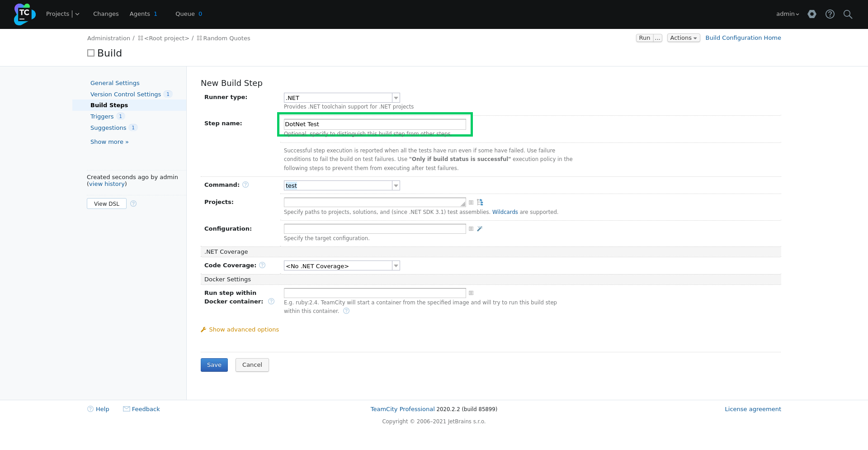The image size is (868, 450).
Task: Open the help question-mark icon in header
Action: coord(830,14)
